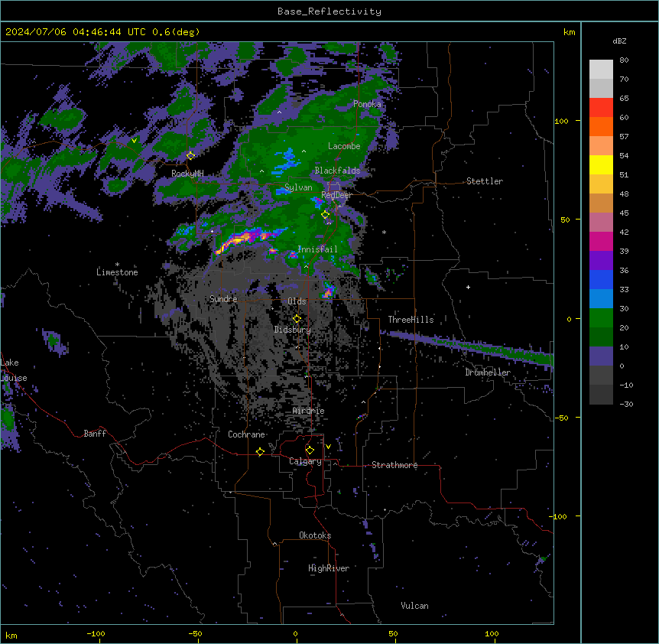Select the yellow V marker northwest of RockyMH

[134, 141]
